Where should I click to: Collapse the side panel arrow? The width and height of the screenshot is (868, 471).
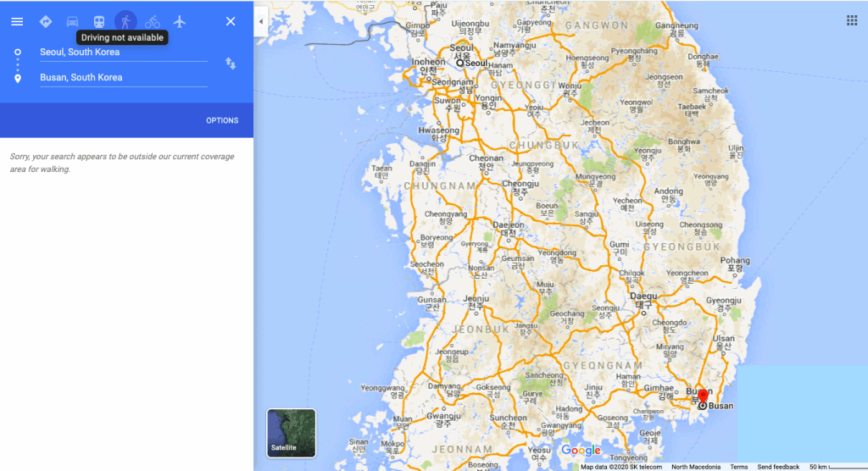261,21
